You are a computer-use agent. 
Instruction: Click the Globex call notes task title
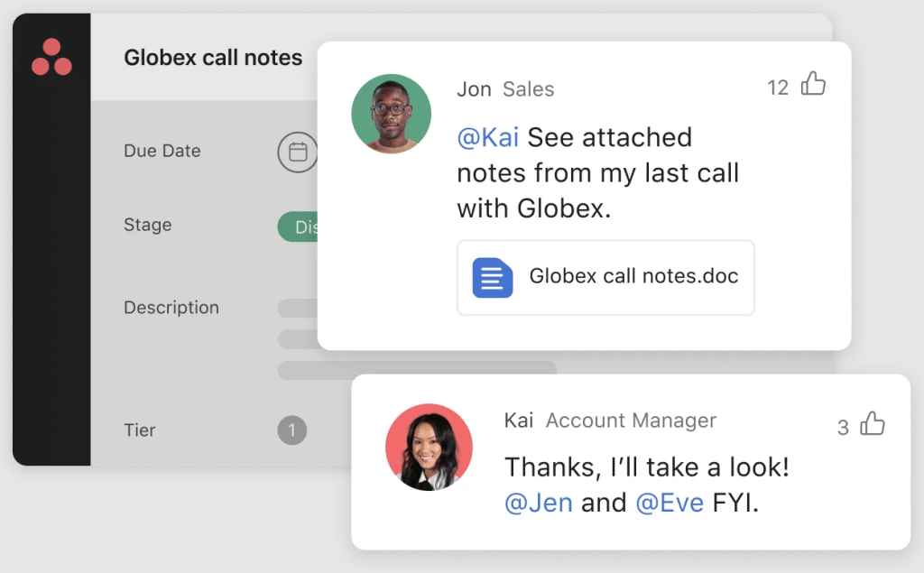coord(213,57)
